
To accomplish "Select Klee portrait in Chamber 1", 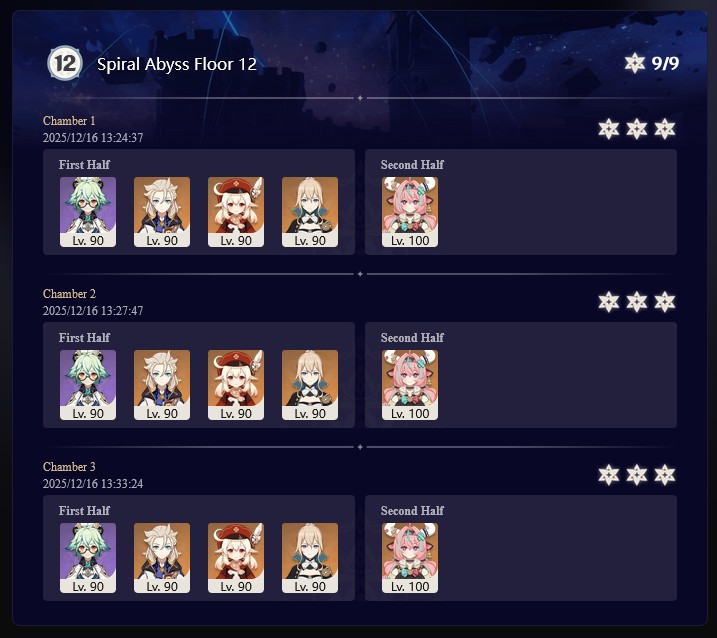I will [236, 212].
